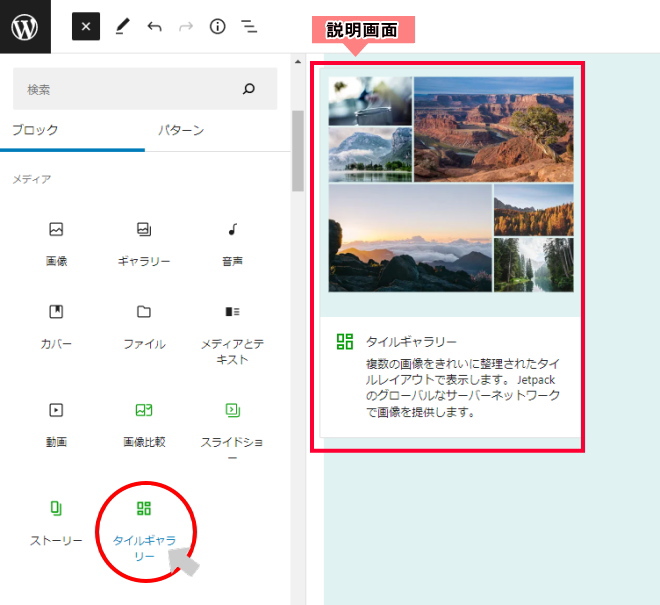Insert the 音声 audio block
Screen dimensions: 660x605
click(232, 244)
